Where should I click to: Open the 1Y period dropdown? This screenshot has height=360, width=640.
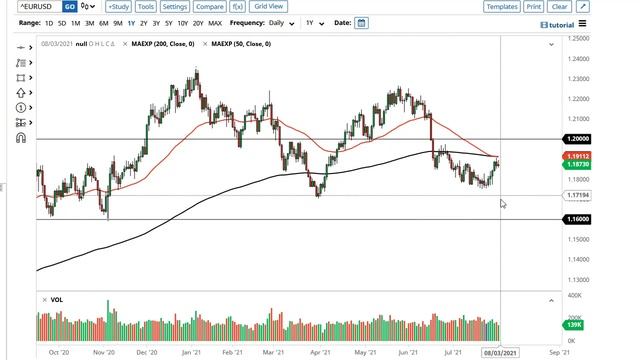[315, 23]
